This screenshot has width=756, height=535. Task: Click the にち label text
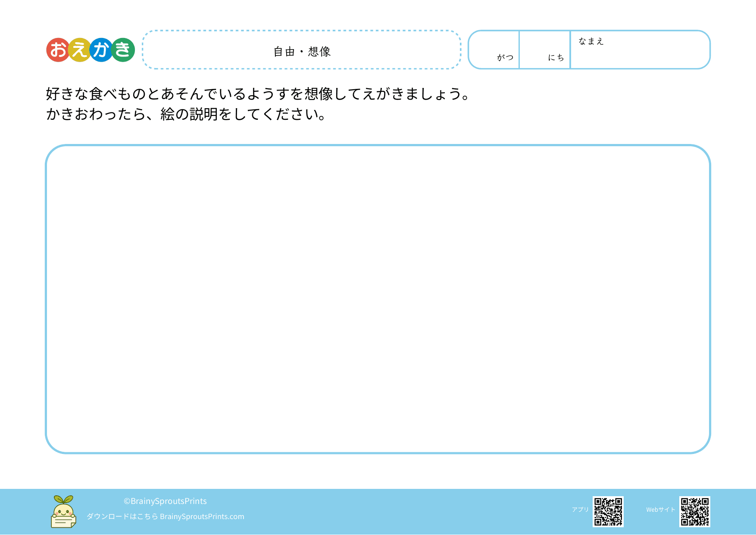click(x=556, y=58)
